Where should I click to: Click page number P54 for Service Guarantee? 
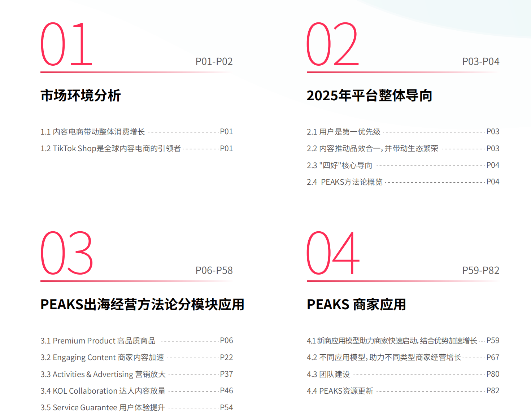[226, 408]
